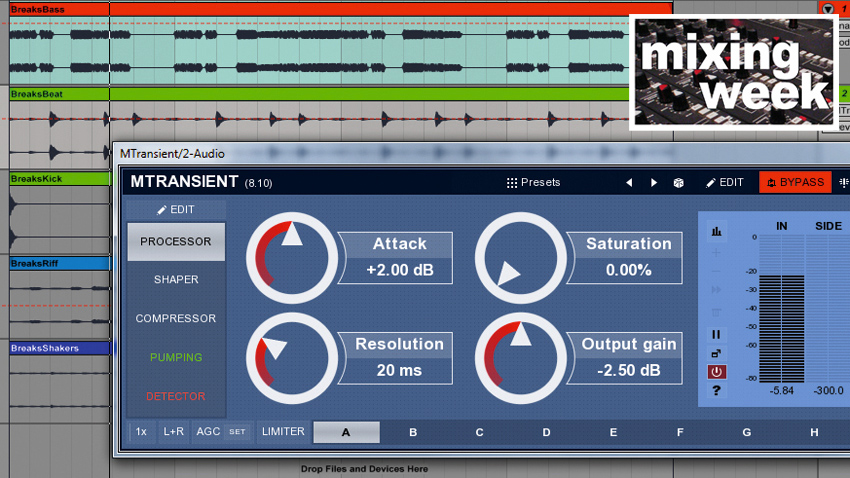
Task: Go to next preset arrow
Action: pos(654,183)
